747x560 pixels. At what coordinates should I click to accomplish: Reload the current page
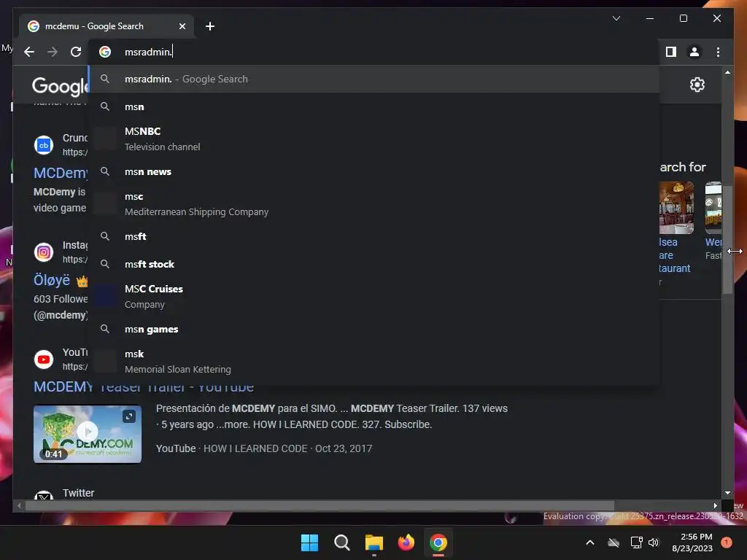tap(76, 52)
